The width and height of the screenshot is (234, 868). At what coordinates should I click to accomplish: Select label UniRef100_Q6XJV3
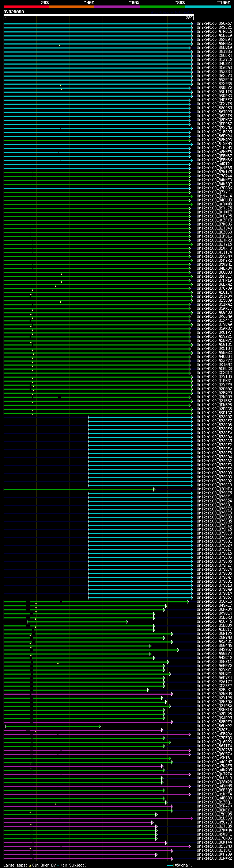click(x=214, y=76)
